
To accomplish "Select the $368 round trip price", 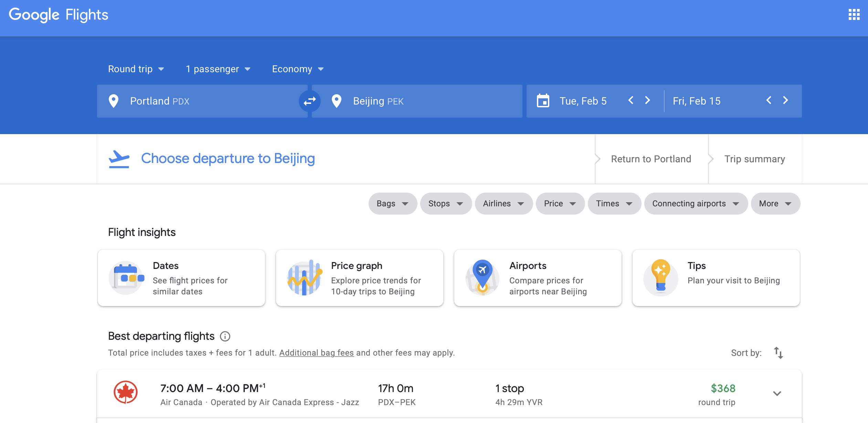I will (723, 388).
